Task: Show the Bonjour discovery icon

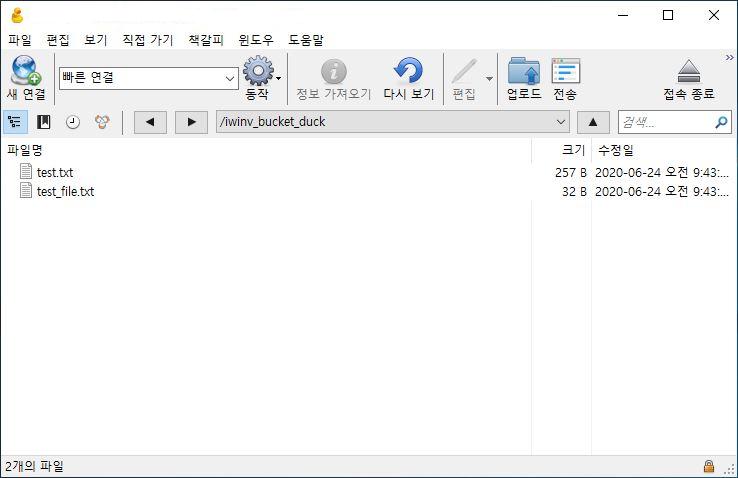Action: click(x=102, y=122)
